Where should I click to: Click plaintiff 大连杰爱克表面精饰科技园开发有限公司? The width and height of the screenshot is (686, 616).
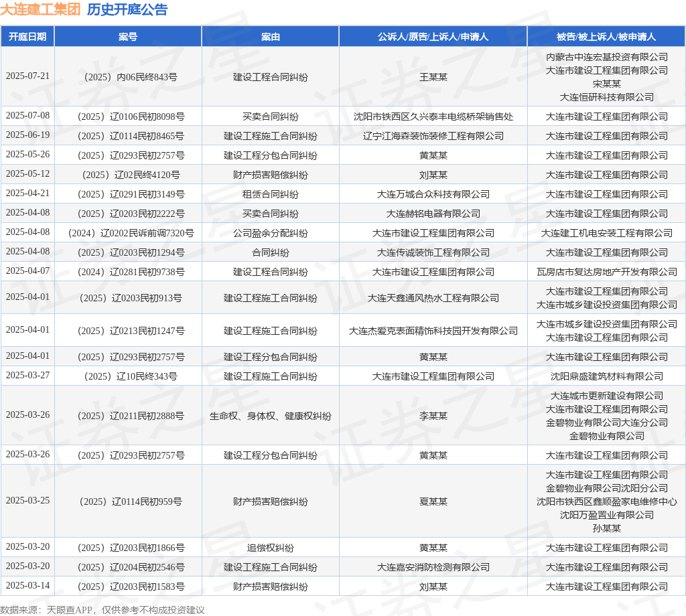(433, 331)
